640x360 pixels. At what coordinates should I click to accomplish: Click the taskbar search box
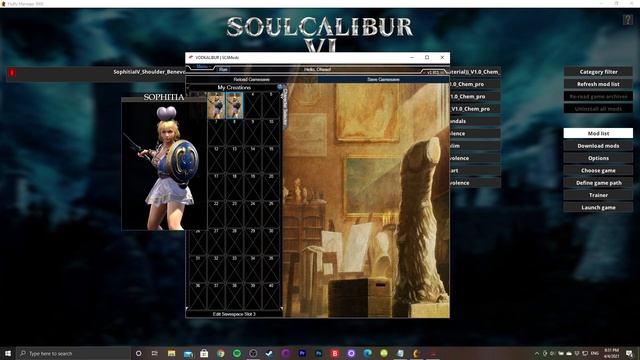coord(73,353)
